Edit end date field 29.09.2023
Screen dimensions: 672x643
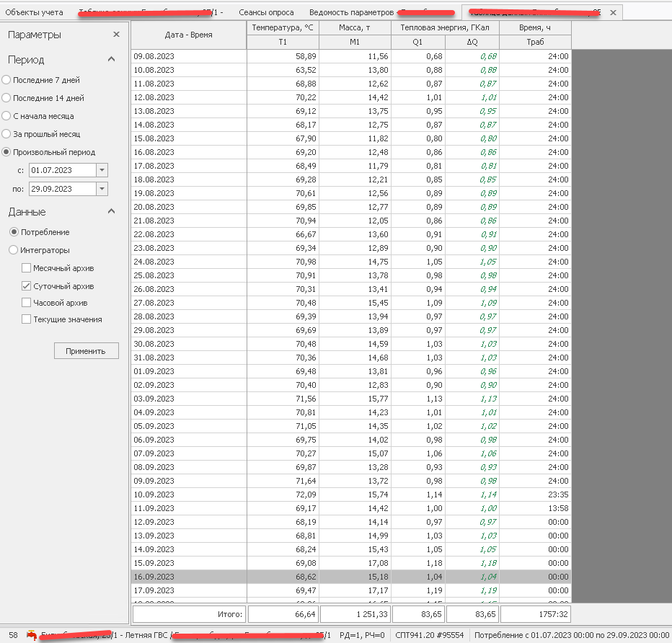point(63,189)
